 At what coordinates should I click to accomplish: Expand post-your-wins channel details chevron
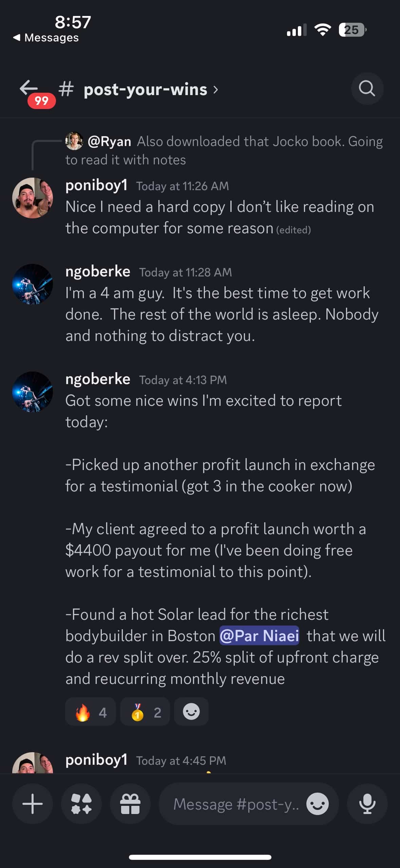pos(216,90)
